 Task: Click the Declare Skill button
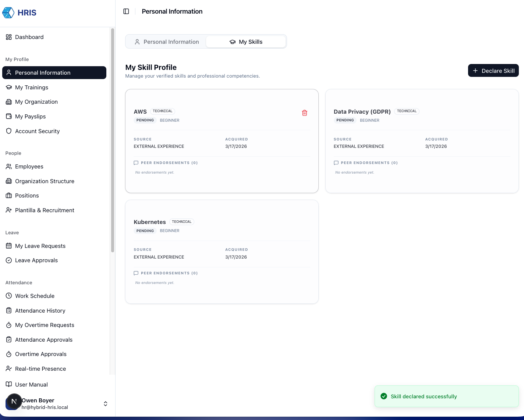click(x=493, y=71)
